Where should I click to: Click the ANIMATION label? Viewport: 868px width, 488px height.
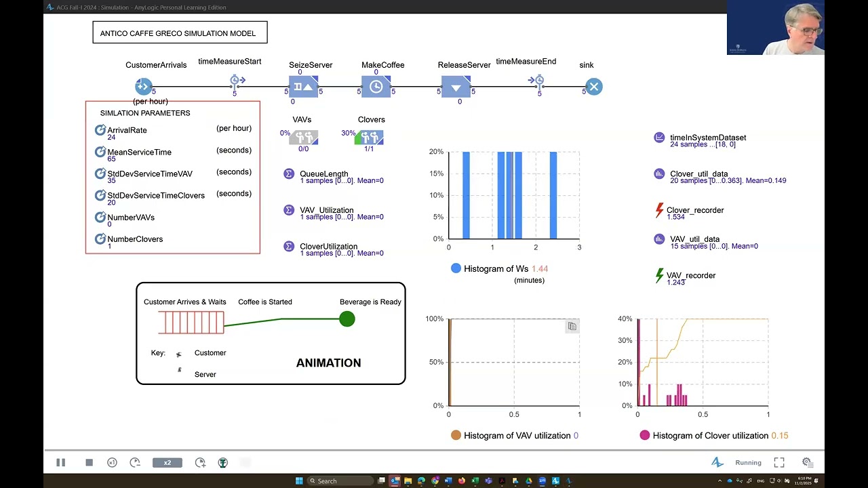click(328, 363)
